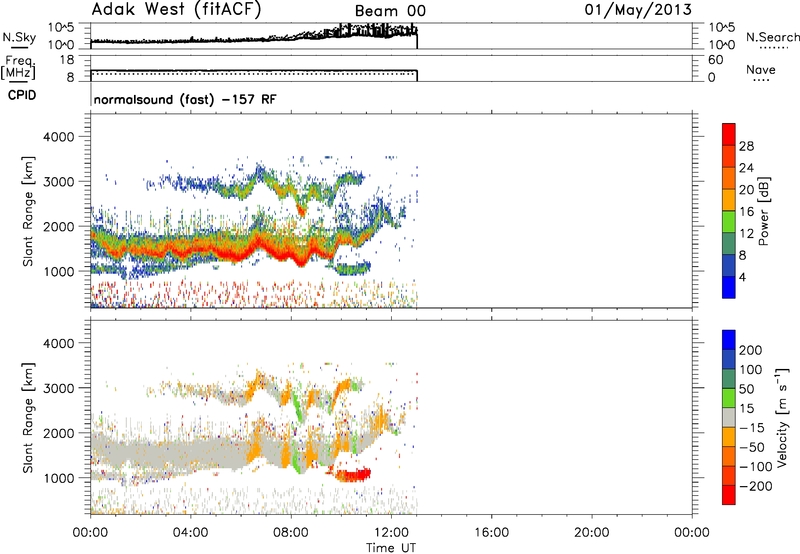Click the '12:00' time axis tick label
The width and height of the screenshot is (800, 554).
pos(391,533)
